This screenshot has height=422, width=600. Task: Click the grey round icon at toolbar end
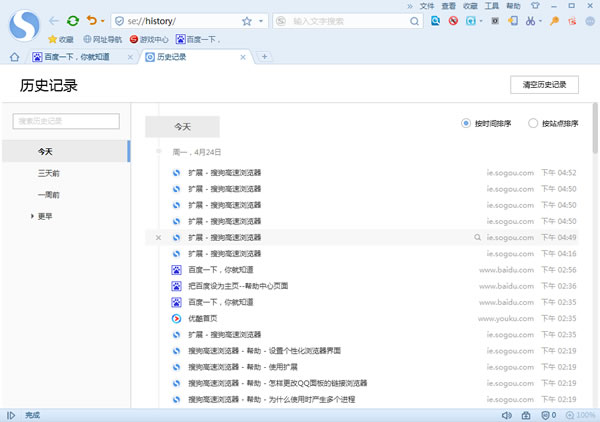click(590, 21)
